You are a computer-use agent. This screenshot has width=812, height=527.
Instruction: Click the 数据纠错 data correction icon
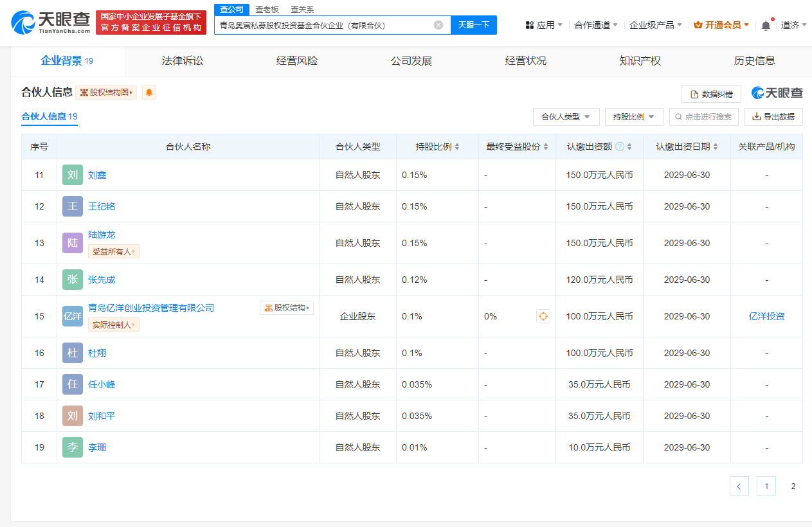click(x=694, y=93)
